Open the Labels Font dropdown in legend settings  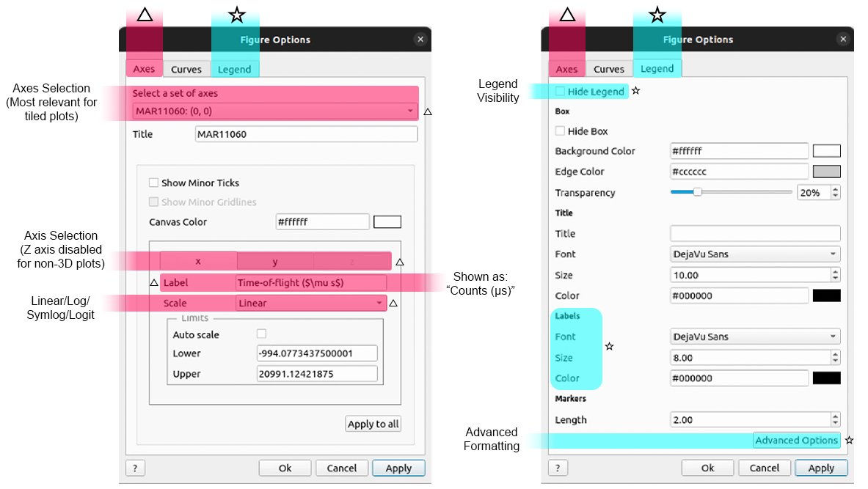point(755,337)
